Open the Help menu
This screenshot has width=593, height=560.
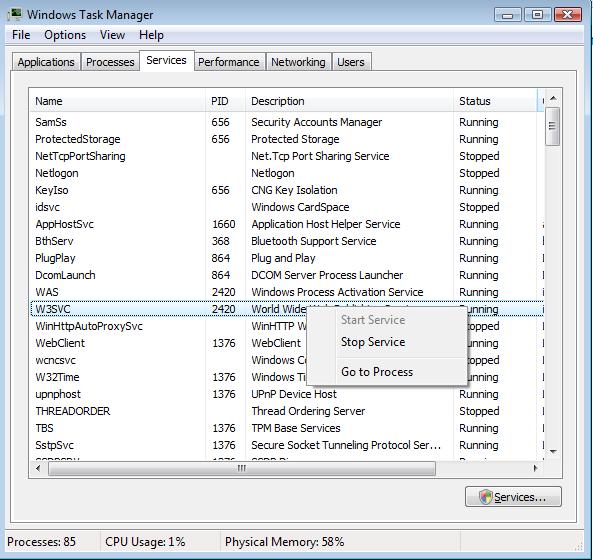[x=151, y=35]
